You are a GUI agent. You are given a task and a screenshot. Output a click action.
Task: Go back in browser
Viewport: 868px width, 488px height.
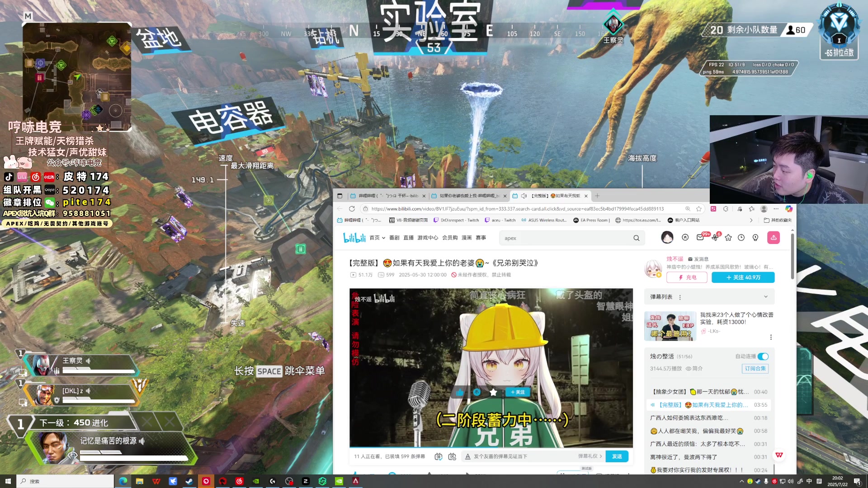coord(340,209)
